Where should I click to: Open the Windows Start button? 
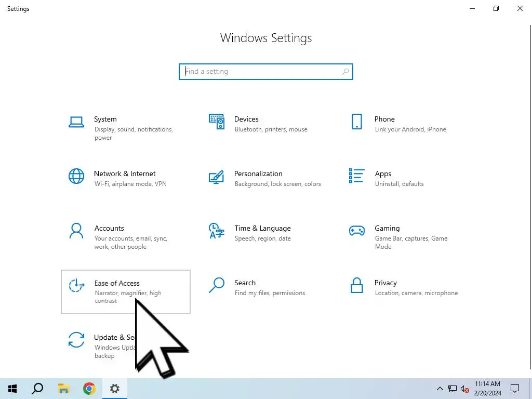(x=12, y=389)
